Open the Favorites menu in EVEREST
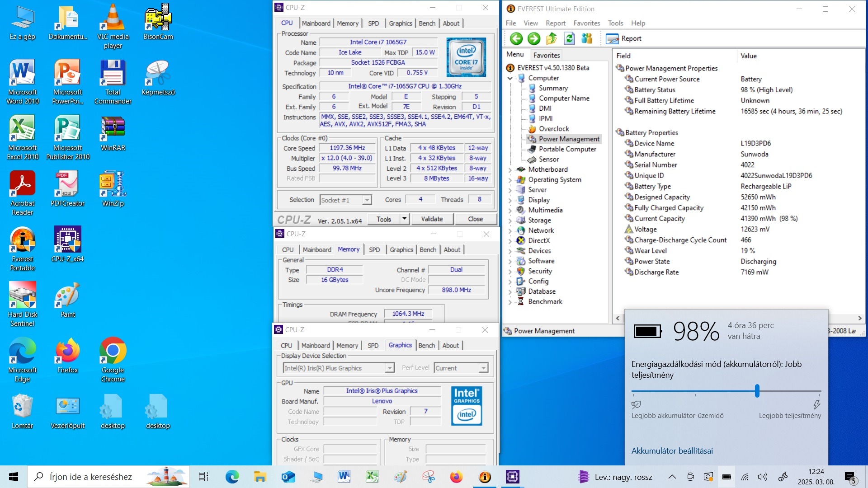Viewport: 868px width, 488px height. [586, 23]
